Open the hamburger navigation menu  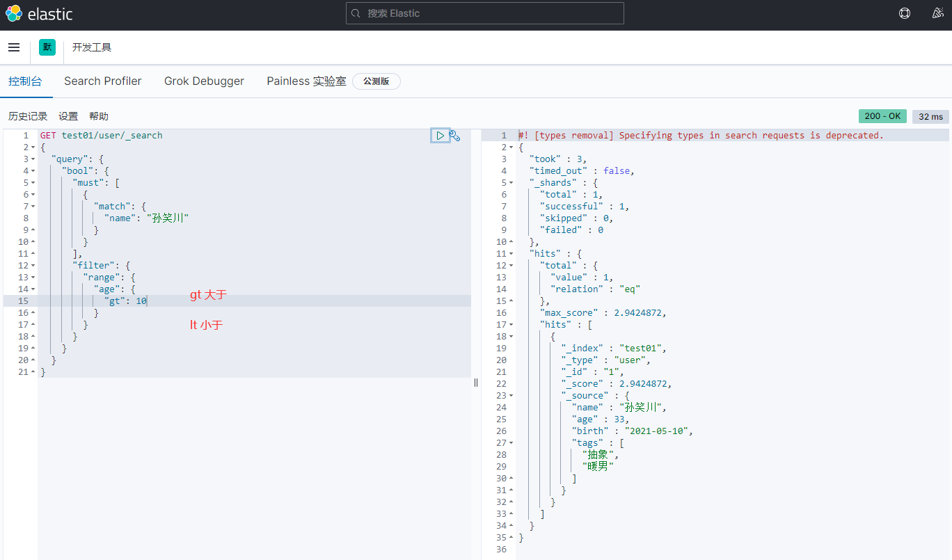click(x=14, y=47)
